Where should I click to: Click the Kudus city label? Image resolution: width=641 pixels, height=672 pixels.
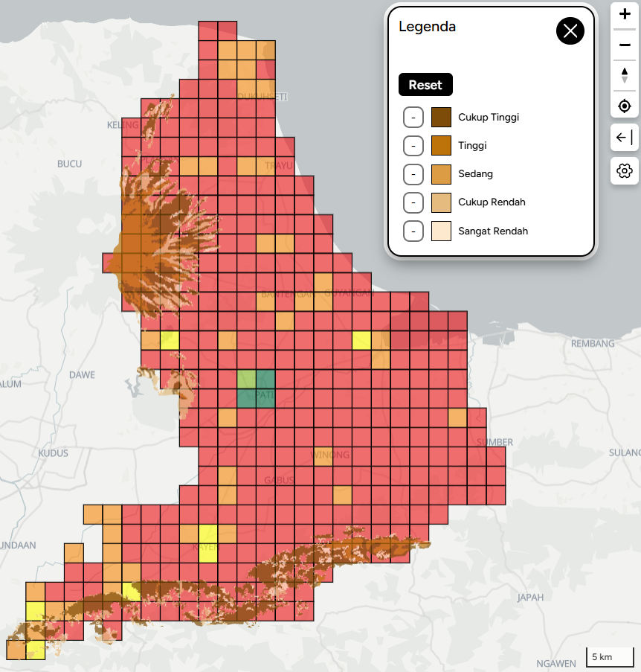click(53, 453)
